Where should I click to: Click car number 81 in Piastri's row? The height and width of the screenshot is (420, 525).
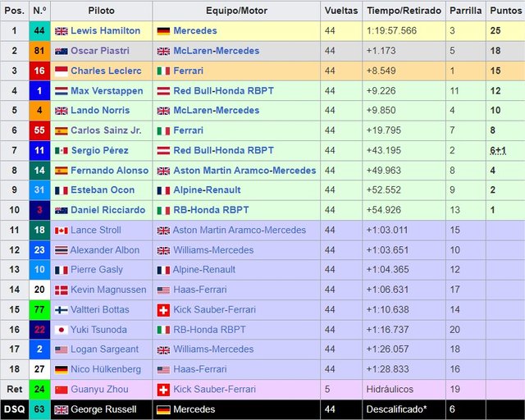point(39,51)
